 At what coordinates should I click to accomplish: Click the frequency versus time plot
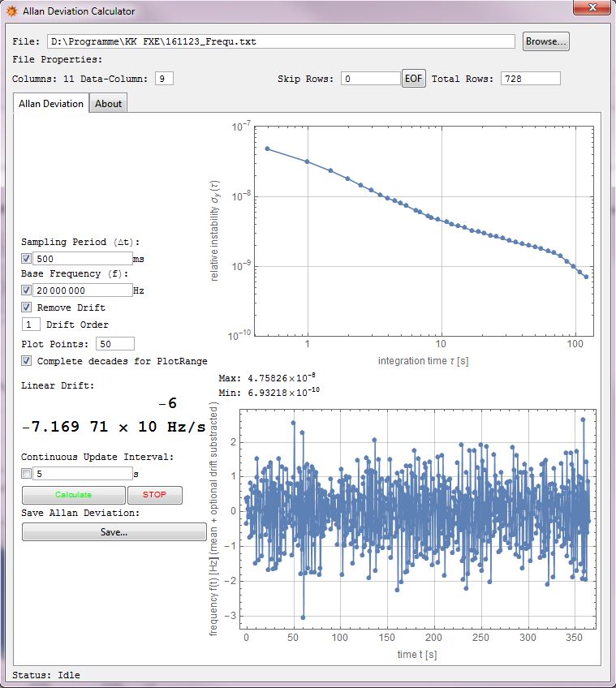pos(417,519)
